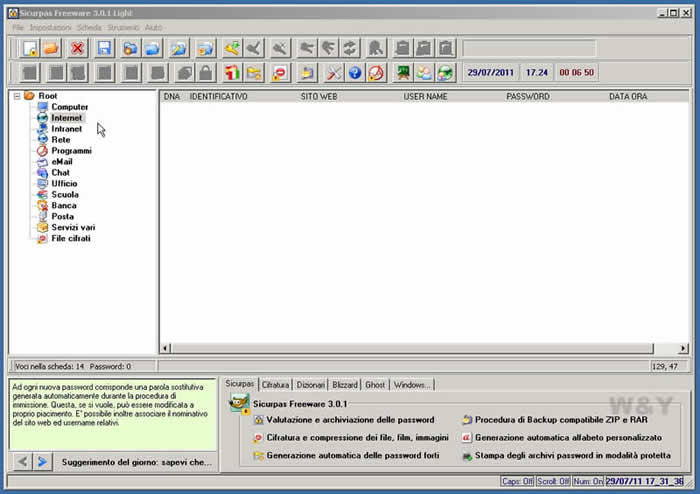
Task: Click the Programmi icon in the tree
Action: click(x=42, y=151)
